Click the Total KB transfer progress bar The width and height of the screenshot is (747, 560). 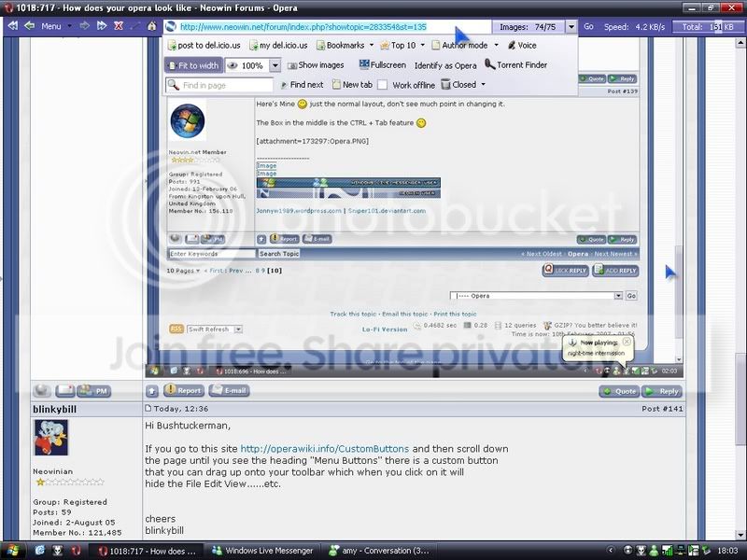coord(710,26)
